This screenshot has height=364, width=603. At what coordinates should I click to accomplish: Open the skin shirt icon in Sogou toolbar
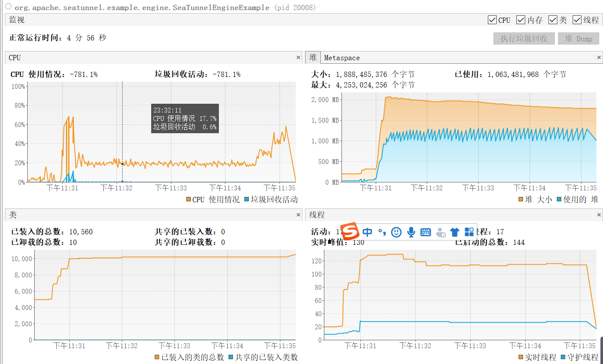coord(455,232)
